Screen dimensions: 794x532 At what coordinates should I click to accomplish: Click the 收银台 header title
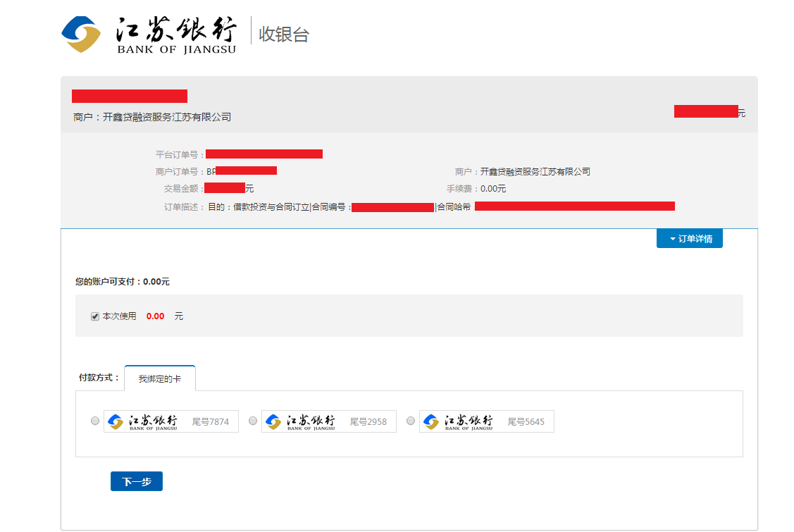284,34
